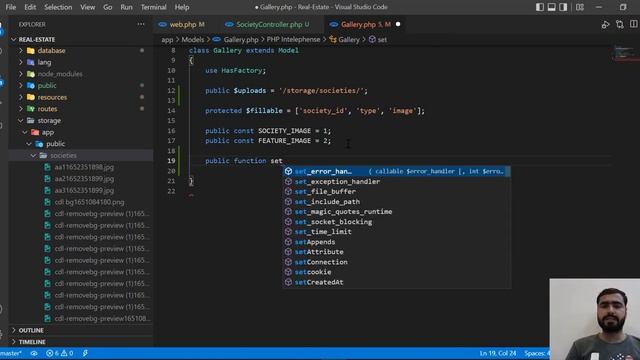This screenshot has height=360, width=640.
Task: Select setAttribute suggestion
Action: pos(396,252)
